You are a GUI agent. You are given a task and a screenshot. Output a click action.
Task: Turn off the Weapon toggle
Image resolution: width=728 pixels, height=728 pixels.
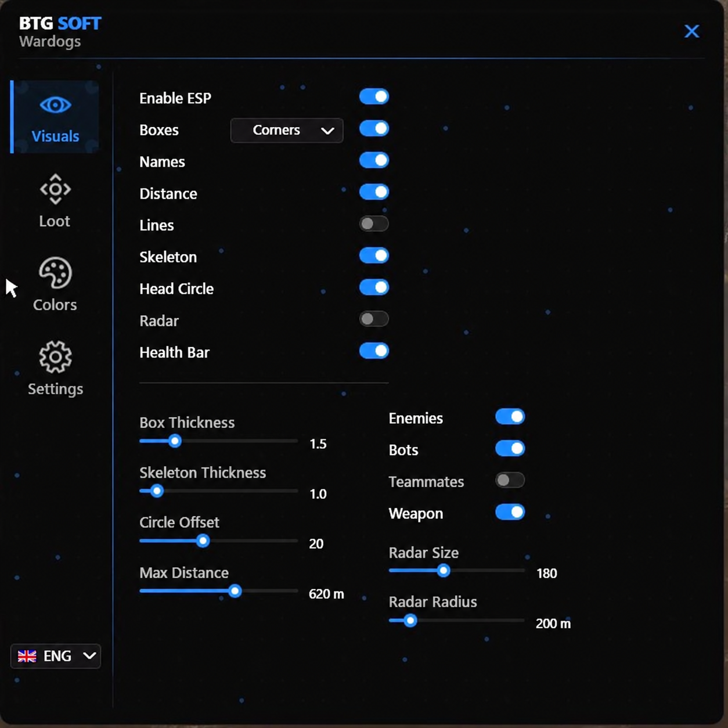[510, 512]
